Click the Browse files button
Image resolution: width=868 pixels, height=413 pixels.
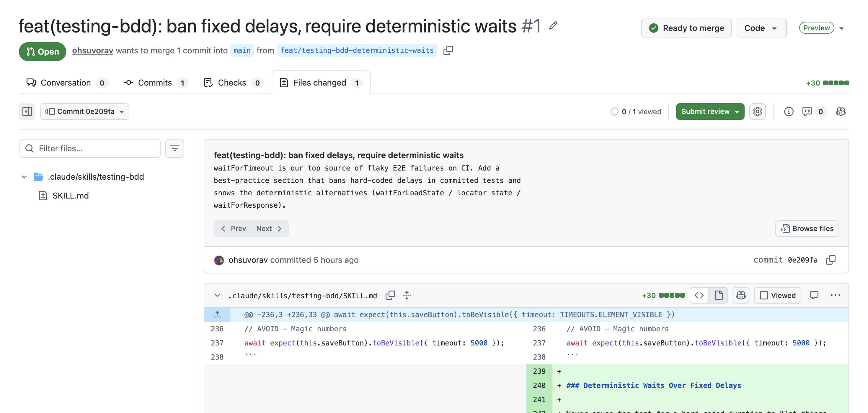pyautogui.click(x=807, y=229)
